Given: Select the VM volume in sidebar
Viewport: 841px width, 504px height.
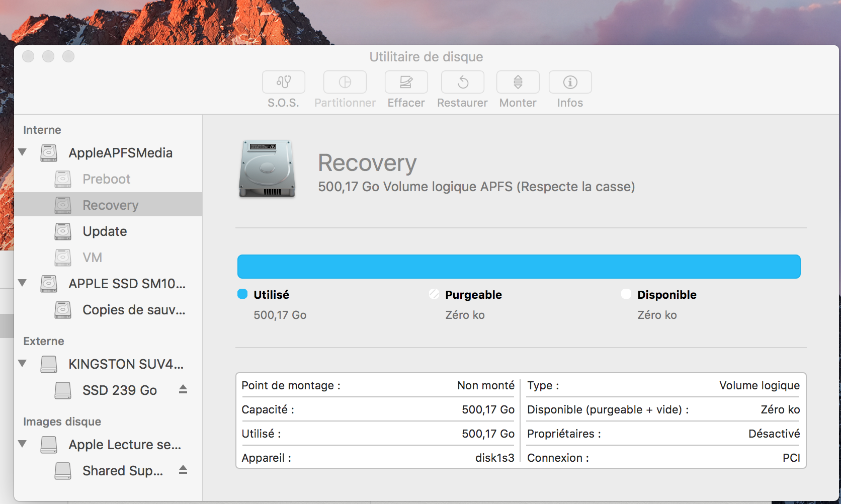Looking at the screenshot, I should tap(92, 258).
